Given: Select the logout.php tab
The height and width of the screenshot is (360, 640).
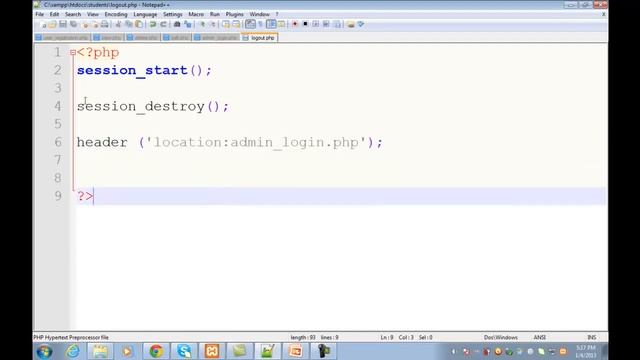Looking at the screenshot, I should click(x=260, y=38).
